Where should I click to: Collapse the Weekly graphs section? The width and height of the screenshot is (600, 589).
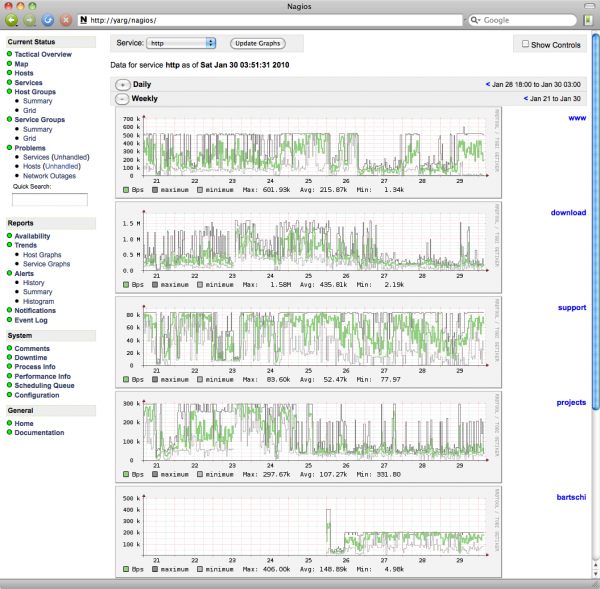pyautogui.click(x=122, y=99)
